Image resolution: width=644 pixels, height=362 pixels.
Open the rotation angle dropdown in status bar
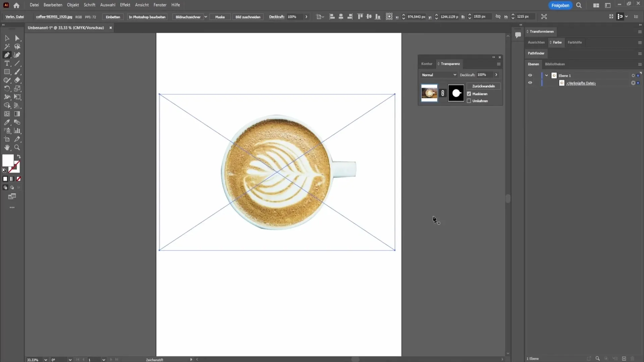70,360
